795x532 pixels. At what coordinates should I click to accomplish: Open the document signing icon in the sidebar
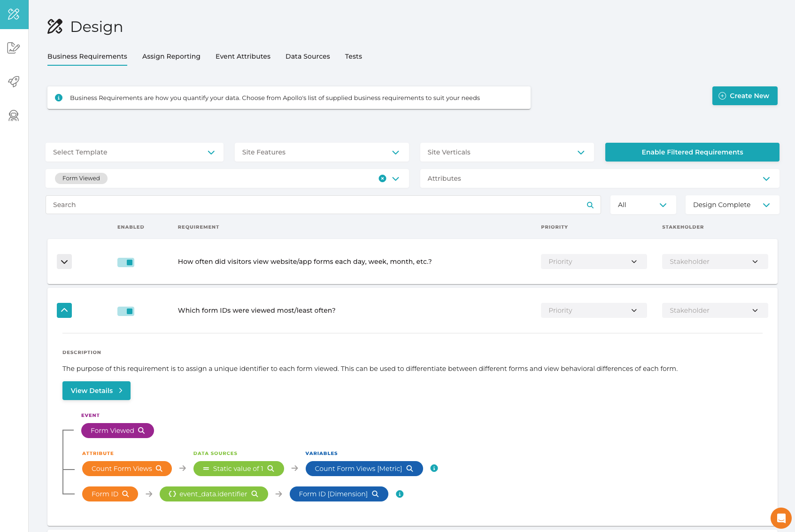(14, 48)
